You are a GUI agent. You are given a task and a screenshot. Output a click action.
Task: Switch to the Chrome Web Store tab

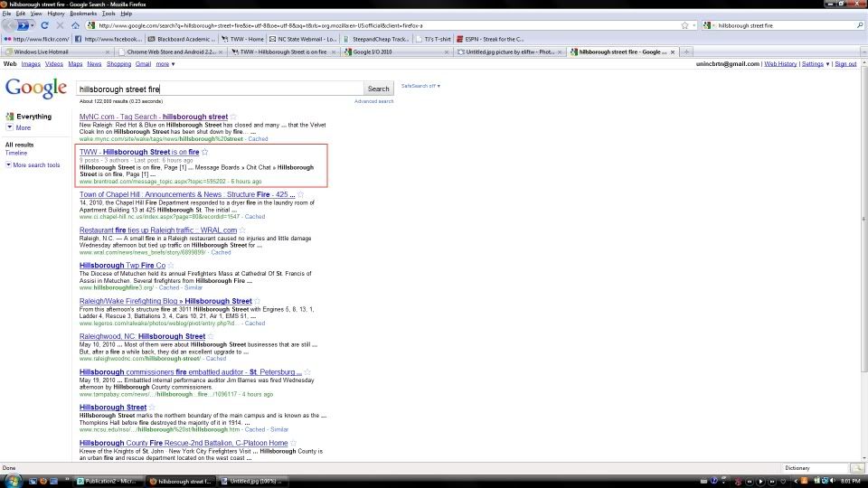pyautogui.click(x=170, y=52)
